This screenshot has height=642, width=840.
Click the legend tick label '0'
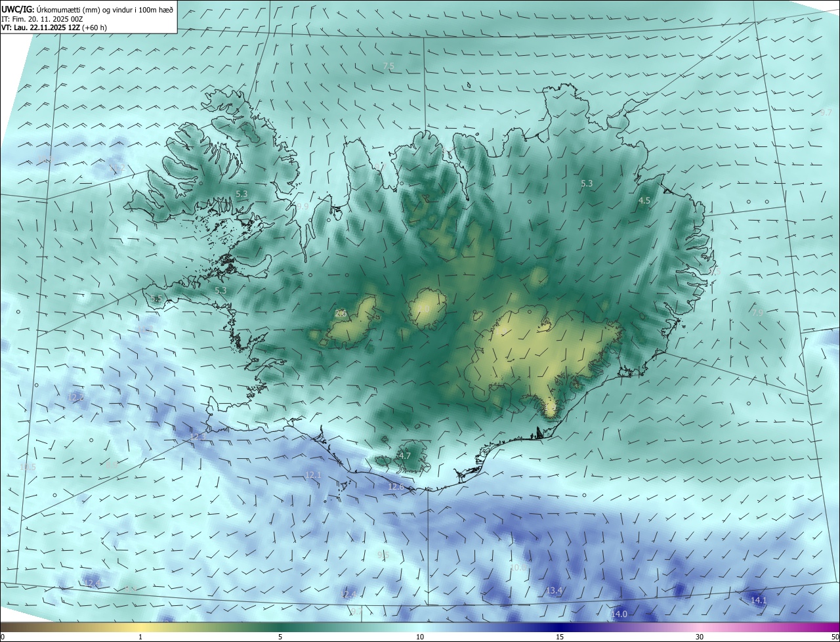tap(3, 637)
